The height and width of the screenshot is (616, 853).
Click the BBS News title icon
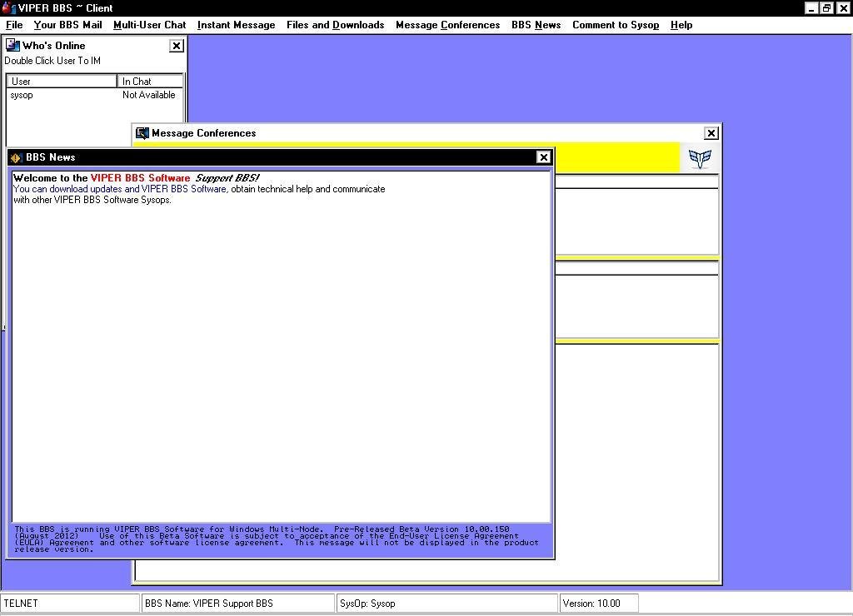tap(16, 157)
